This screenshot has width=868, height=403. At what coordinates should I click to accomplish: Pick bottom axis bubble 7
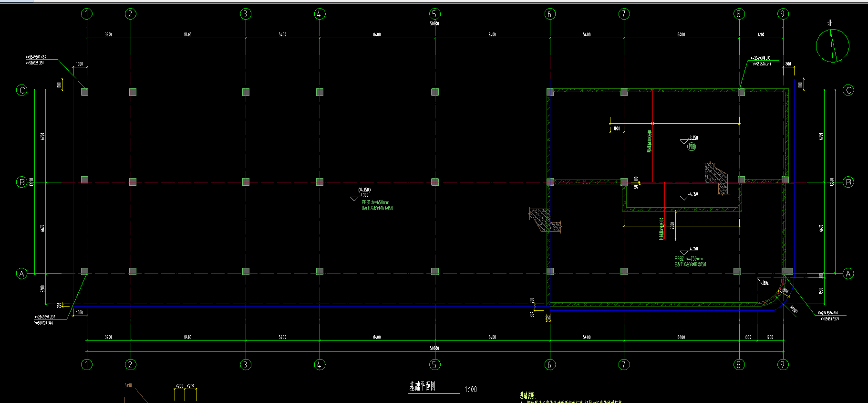[x=624, y=365]
